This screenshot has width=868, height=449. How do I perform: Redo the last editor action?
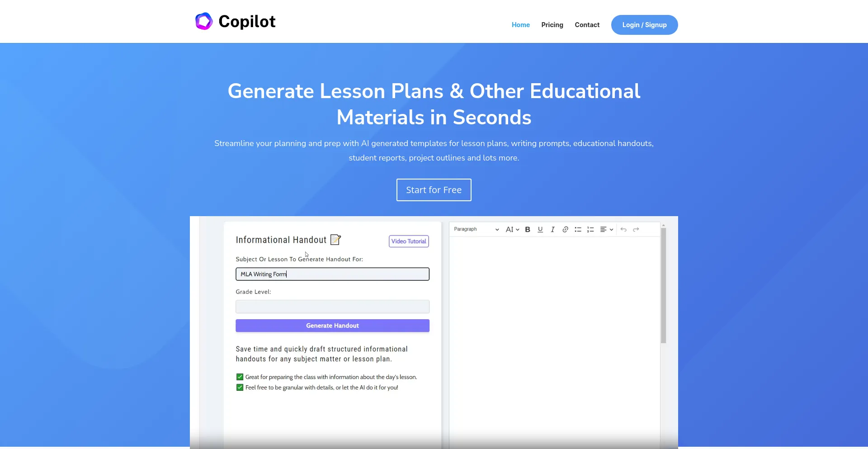(636, 230)
